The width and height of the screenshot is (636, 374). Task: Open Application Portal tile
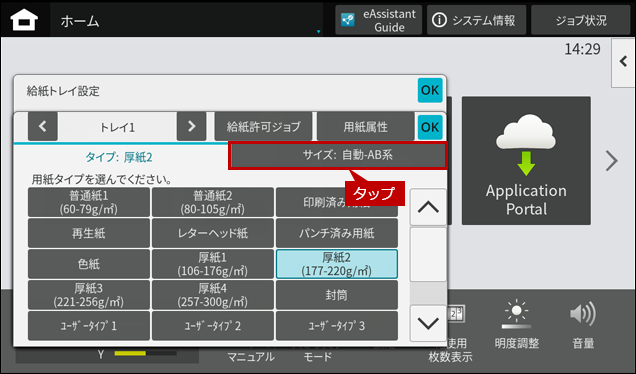coord(526,161)
